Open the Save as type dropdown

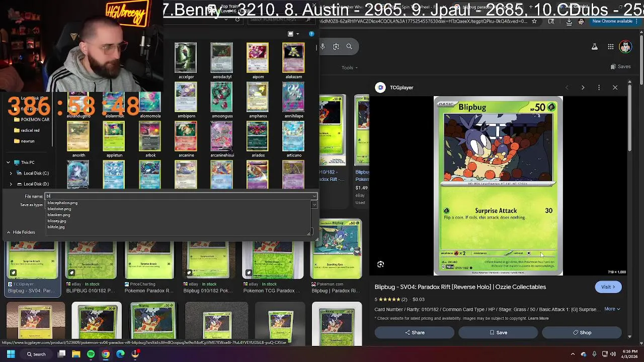(x=314, y=205)
